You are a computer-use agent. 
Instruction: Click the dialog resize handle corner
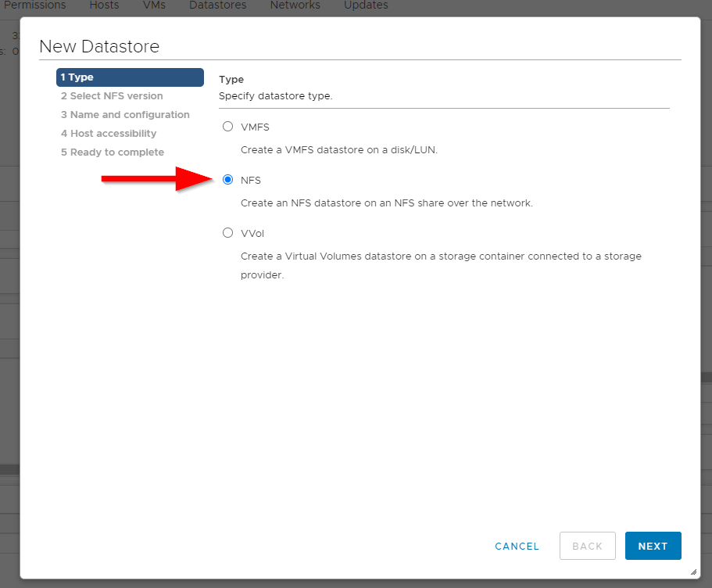(692, 572)
